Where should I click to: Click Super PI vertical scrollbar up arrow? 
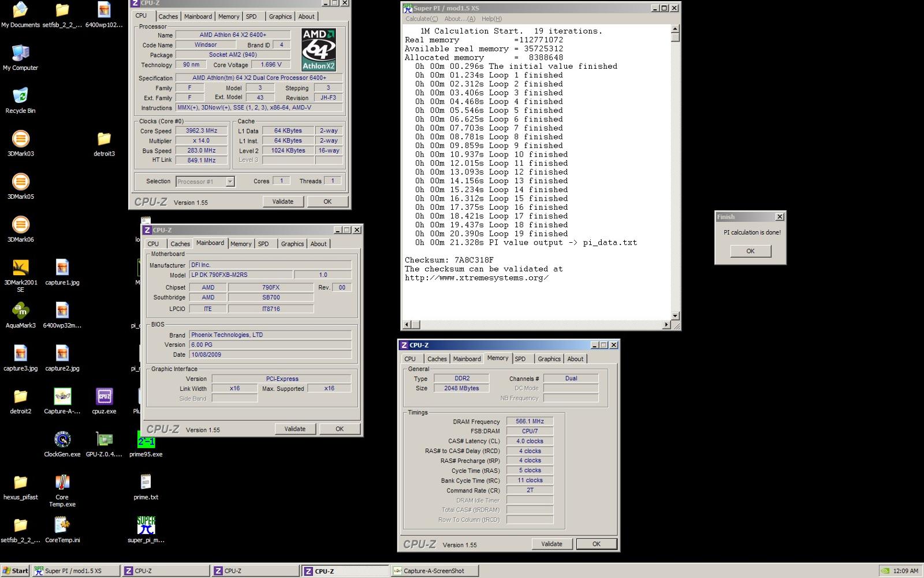(x=676, y=28)
